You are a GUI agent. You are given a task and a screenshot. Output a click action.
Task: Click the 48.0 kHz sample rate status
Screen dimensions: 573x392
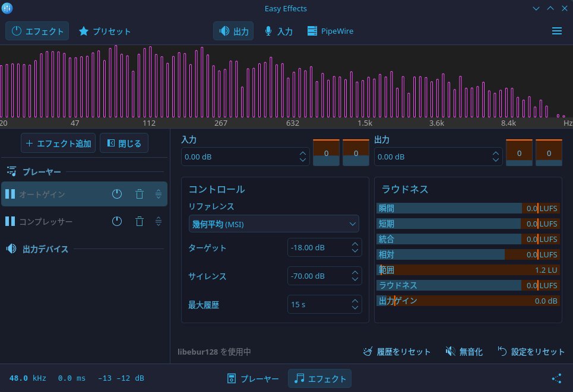[x=28, y=378]
